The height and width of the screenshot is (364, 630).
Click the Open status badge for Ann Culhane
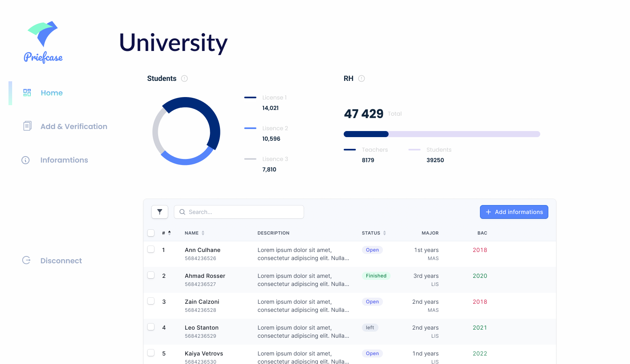pos(372,250)
